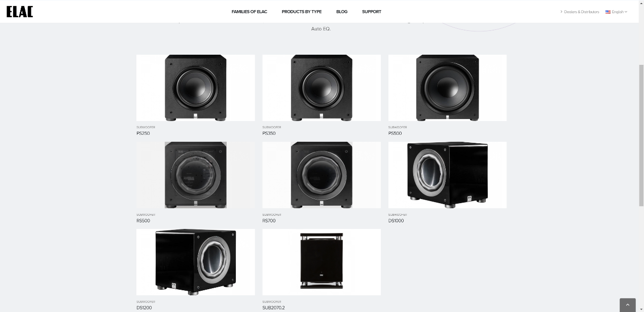The width and height of the screenshot is (644, 312).
Task: Open the RS500 subwoofer image
Action: tap(196, 175)
